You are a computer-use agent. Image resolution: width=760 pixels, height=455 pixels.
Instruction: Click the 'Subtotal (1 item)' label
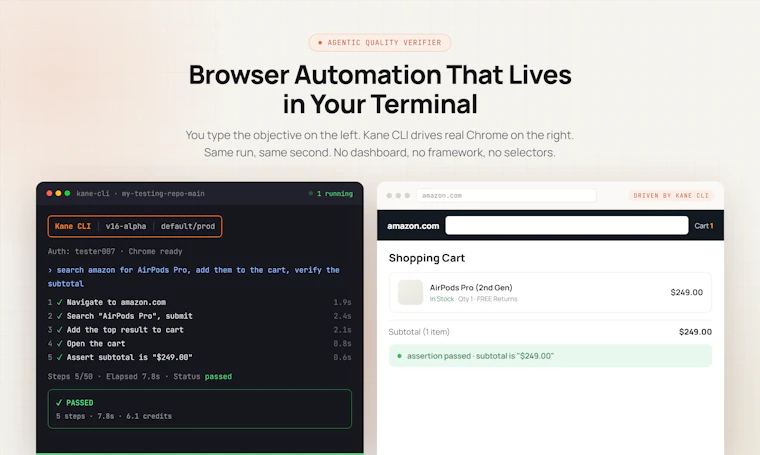[419, 332]
